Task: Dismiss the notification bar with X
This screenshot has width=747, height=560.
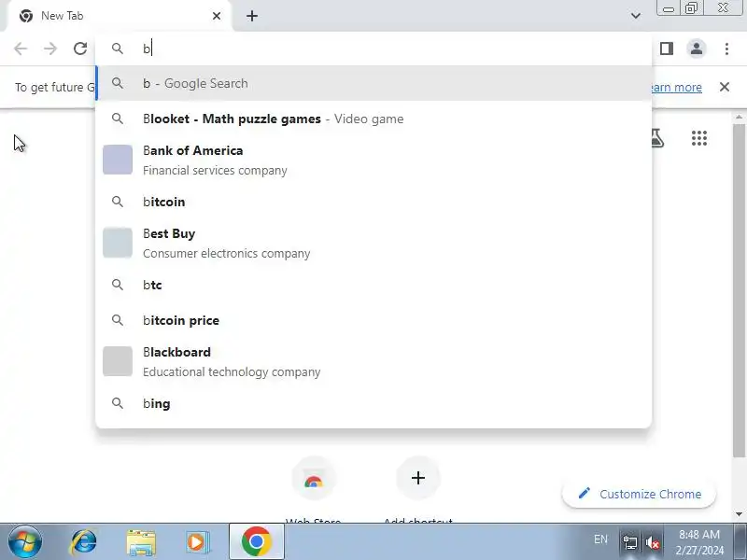Action: tap(725, 87)
